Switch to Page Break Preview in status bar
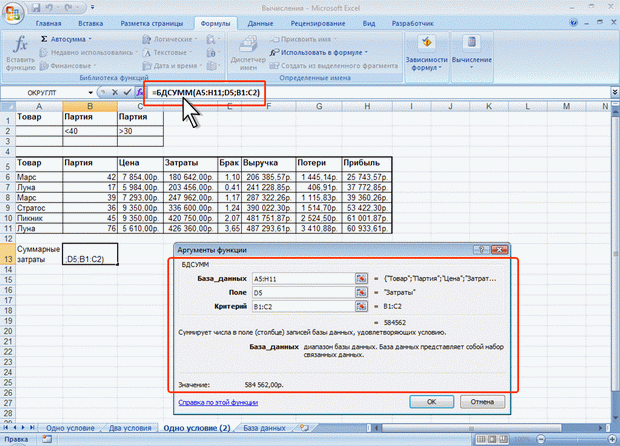The image size is (620, 446). [x=503, y=439]
